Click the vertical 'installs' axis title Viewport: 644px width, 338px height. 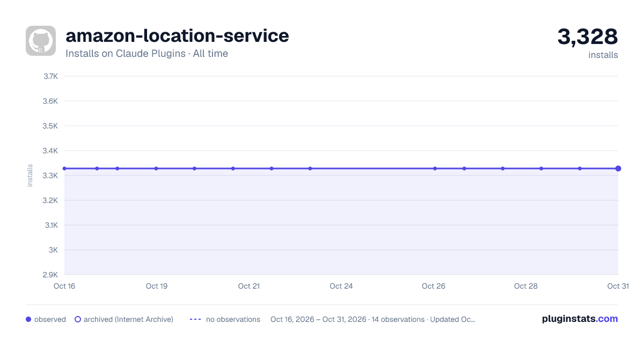click(x=30, y=175)
